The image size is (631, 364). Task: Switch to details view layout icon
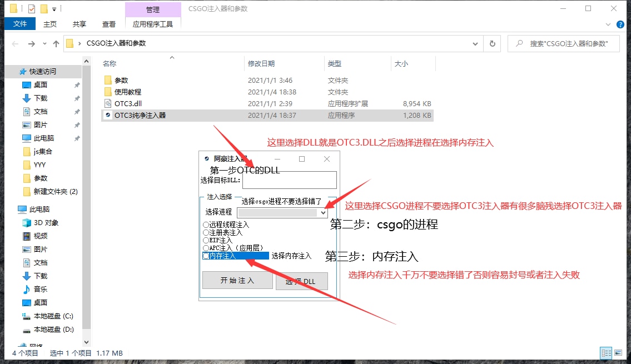click(606, 353)
